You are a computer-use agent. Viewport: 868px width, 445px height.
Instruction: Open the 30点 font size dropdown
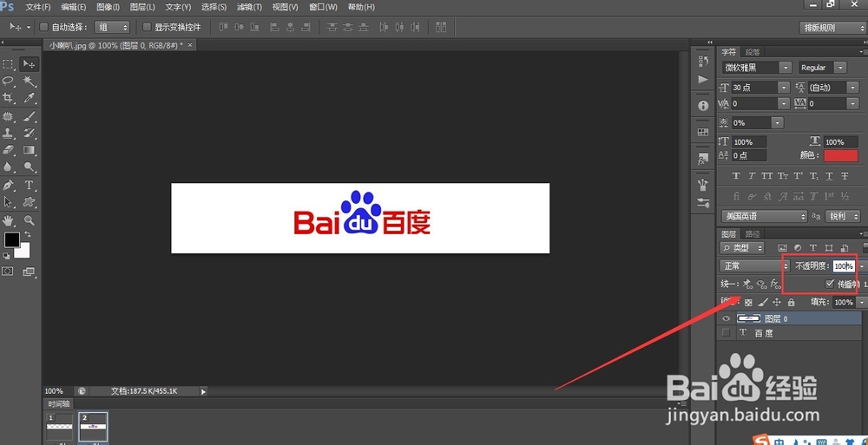point(784,88)
